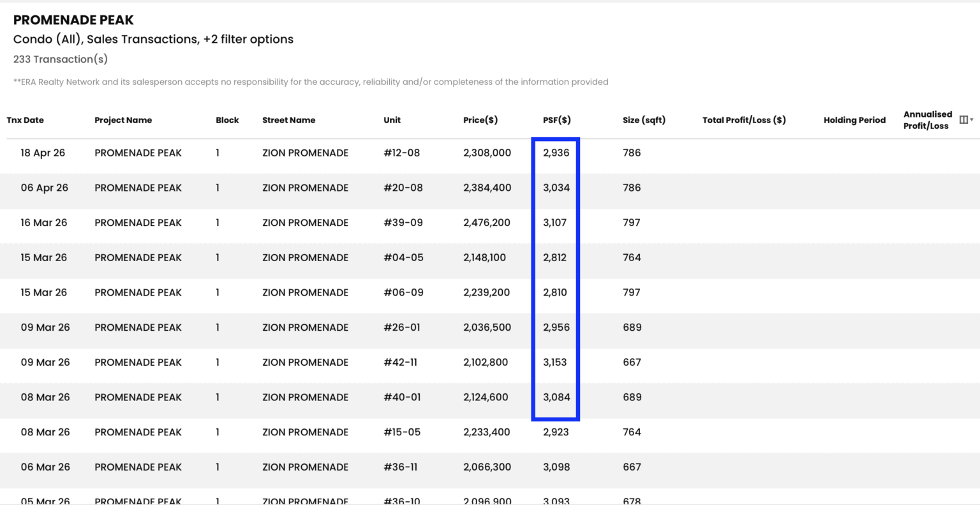The image size is (980, 505).
Task: Sort by Street Name column header
Action: (x=288, y=120)
